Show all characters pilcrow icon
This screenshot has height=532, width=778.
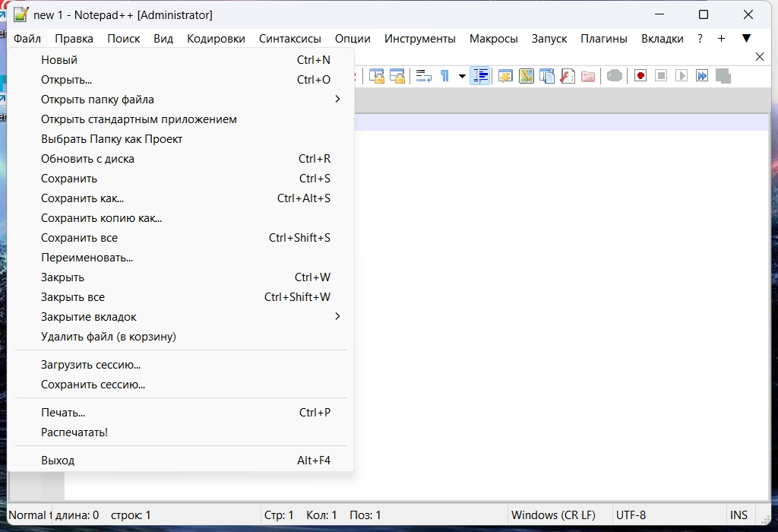click(x=444, y=76)
